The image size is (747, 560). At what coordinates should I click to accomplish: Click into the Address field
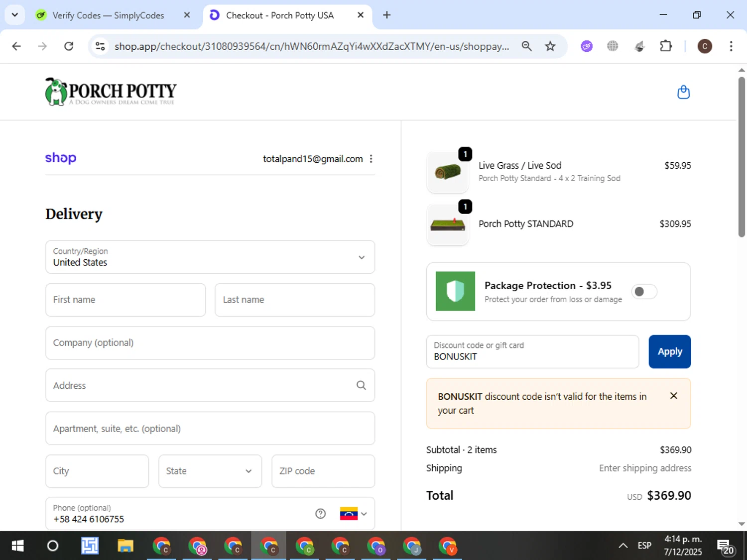tap(210, 385)
